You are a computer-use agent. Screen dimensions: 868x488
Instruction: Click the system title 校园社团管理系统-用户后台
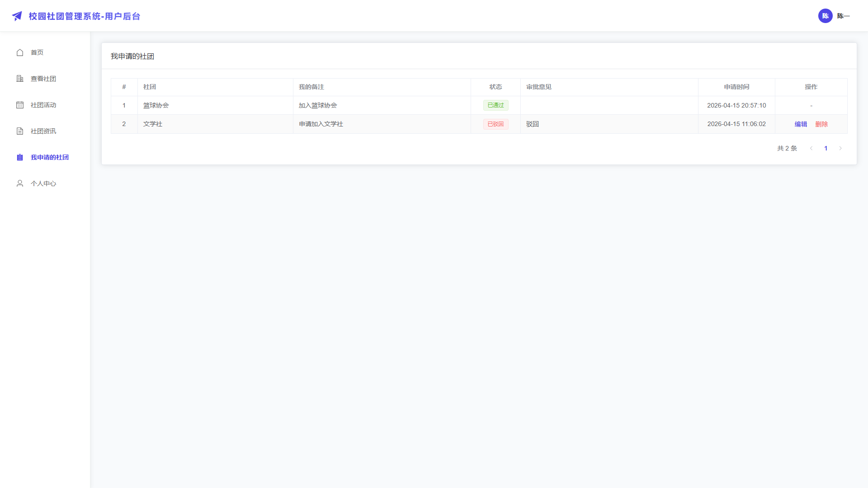coord(85,16)
